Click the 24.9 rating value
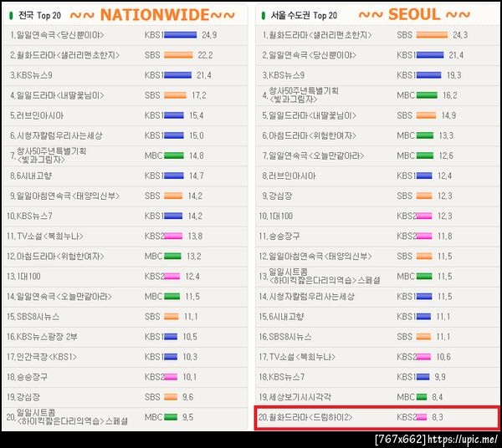This screenshot has width=502, height=448. tap(209, 35)
